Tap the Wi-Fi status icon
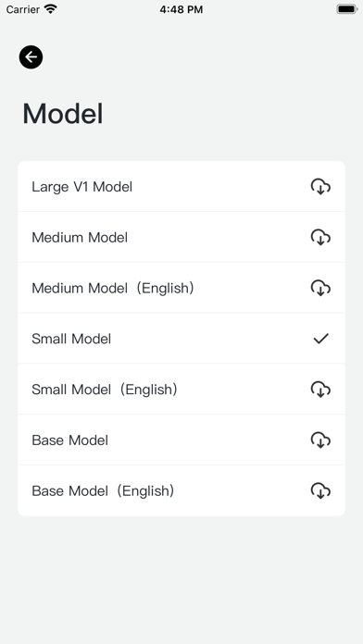 [x=51, y=9]
